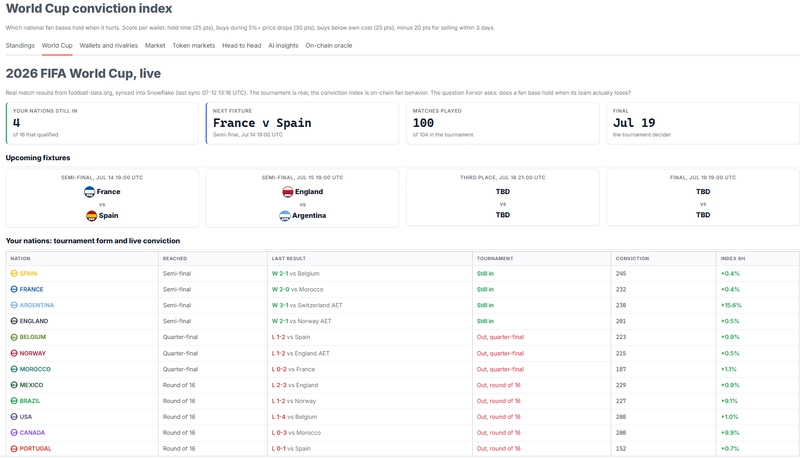
Task: Click the France row nation icon
Action: (14, 289)
